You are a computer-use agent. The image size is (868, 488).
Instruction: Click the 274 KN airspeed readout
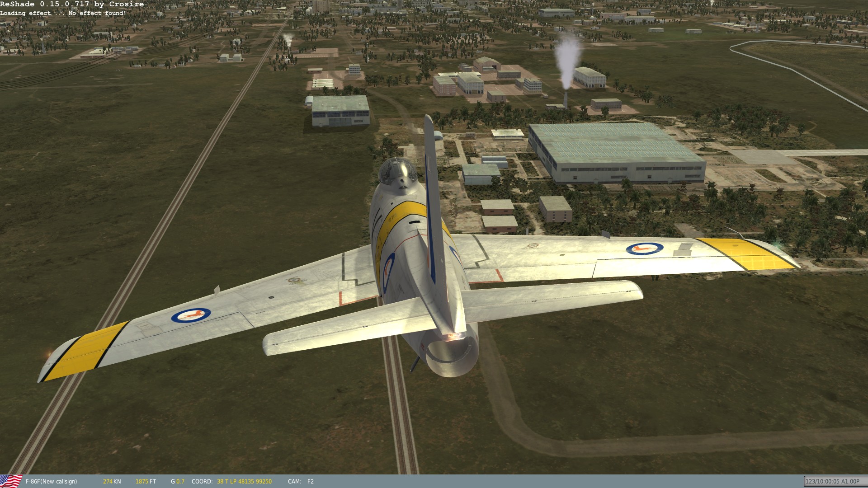click(112, 482)
